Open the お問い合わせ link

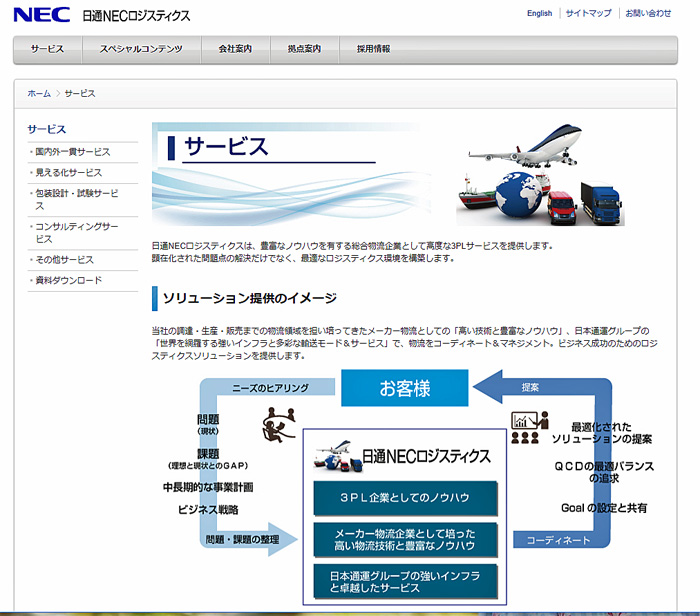coord(648,13)
